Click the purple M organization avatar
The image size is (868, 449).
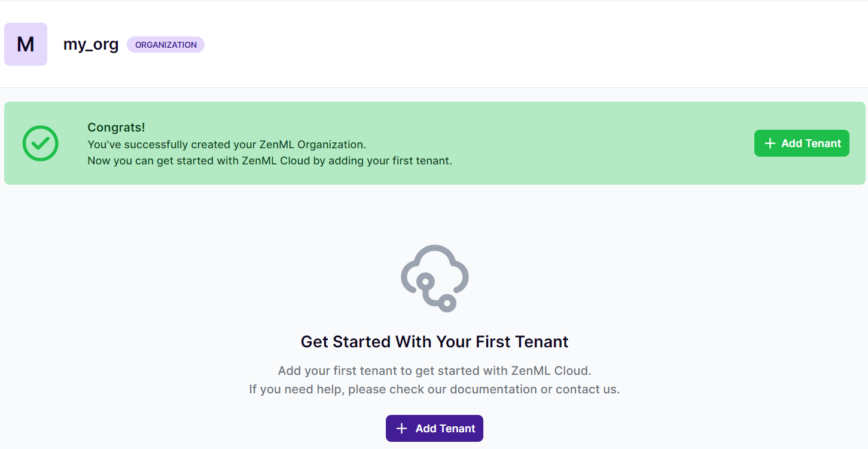tap(26, 44)
